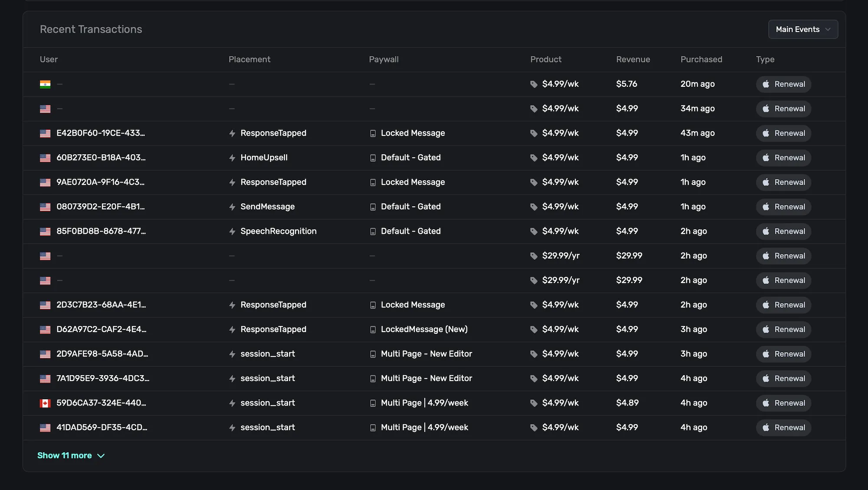Open user E42B0F60-19CE-433…
868x490 pixels.
(101, 133)
